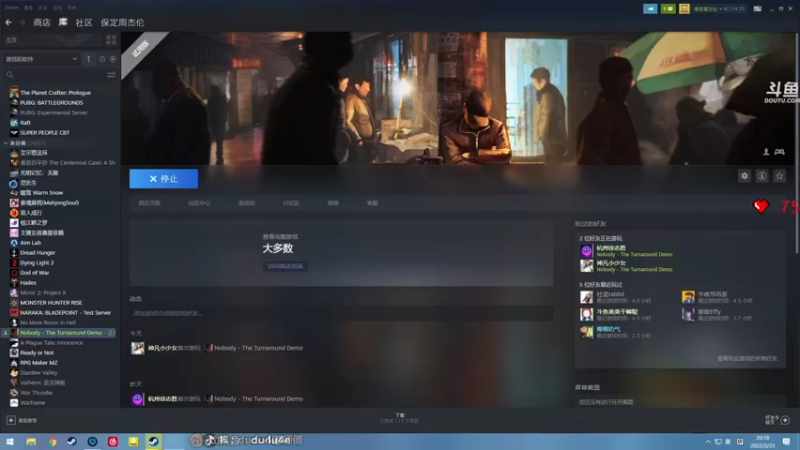
Task: Select the sort-ascending arrow in the library filter bar
Action: click(89, 59)
